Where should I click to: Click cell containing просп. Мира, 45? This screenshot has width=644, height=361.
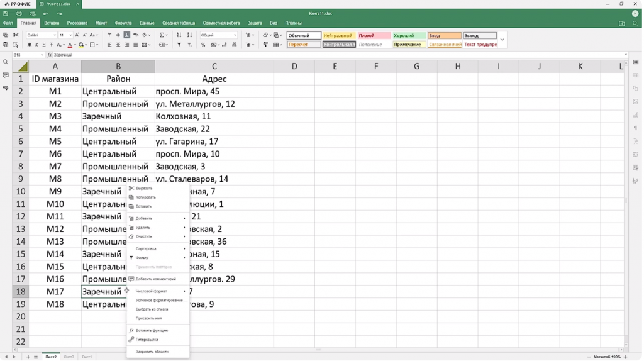(x=214, y=92)
